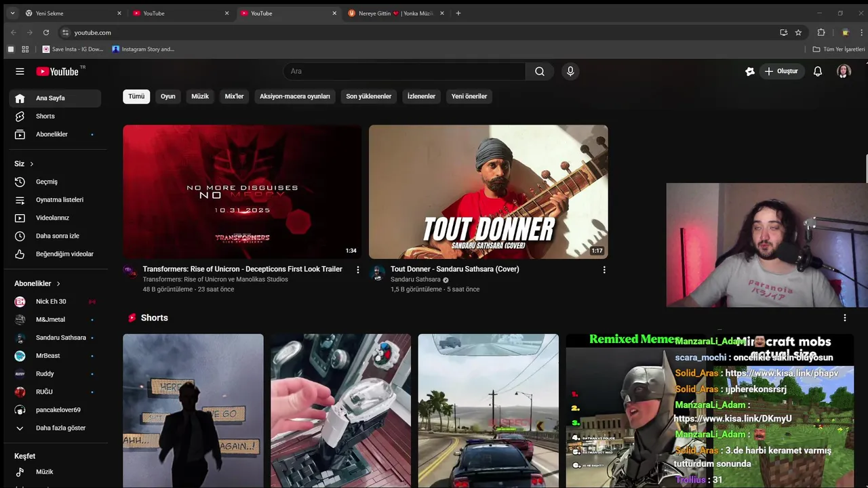
Task: Go to Ana Sayfa home
Action: (x=56, y=98)
